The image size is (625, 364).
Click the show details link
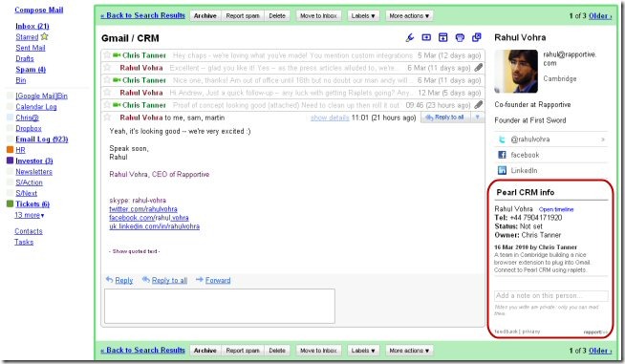pos(330,118)
